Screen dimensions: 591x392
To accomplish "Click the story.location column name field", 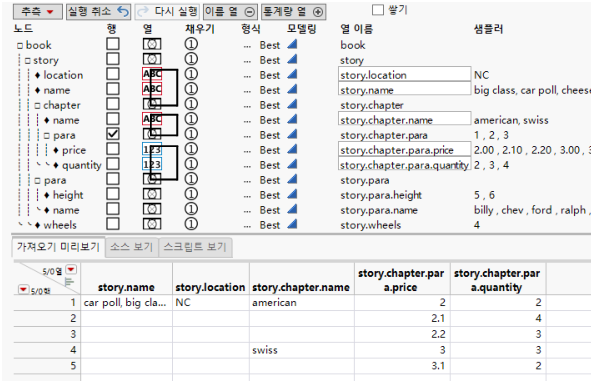I will click(x=404, y=74).
